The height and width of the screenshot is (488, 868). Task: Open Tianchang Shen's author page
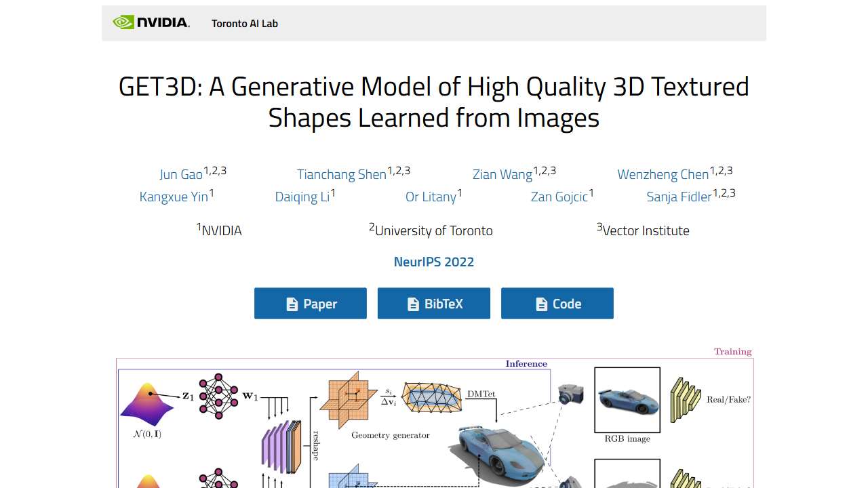[x=341, y=174]
